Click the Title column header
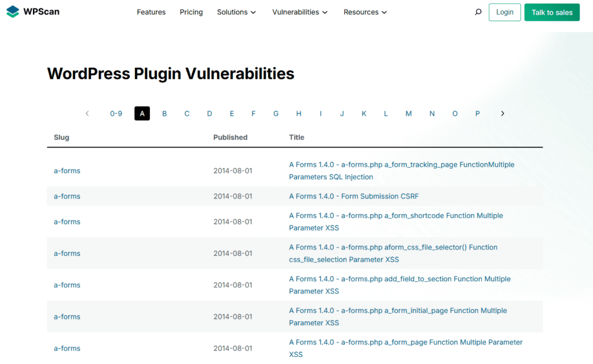Screen dimensions: 593x364 (x=296, y=137)
